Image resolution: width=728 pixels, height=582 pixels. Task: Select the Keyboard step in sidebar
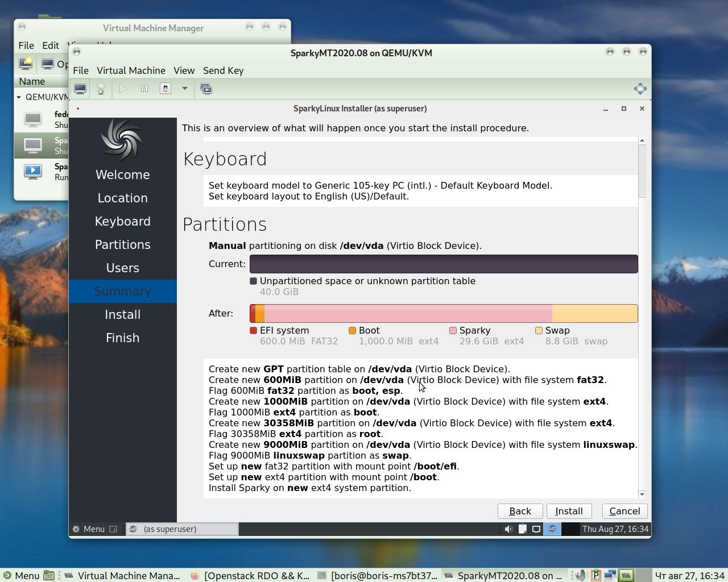pos(123,221)
